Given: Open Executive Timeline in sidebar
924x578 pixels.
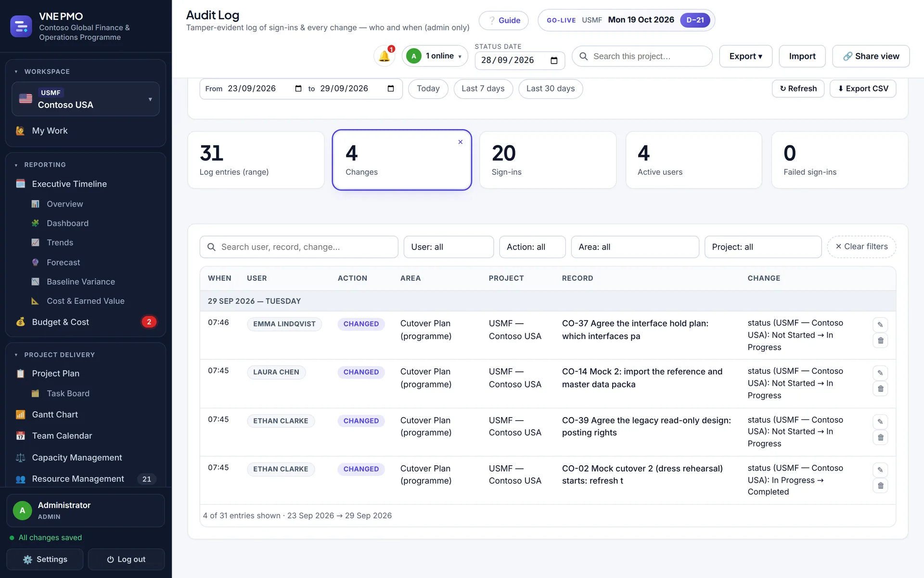Looking at the screenshot, I should pyautogui.click(x=86, y=184).
